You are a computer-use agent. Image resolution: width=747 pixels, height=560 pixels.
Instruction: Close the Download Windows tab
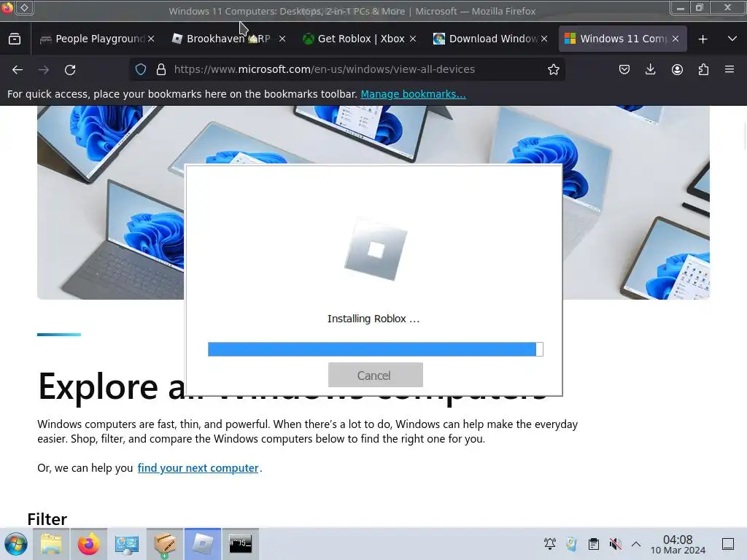pos(544,39)
